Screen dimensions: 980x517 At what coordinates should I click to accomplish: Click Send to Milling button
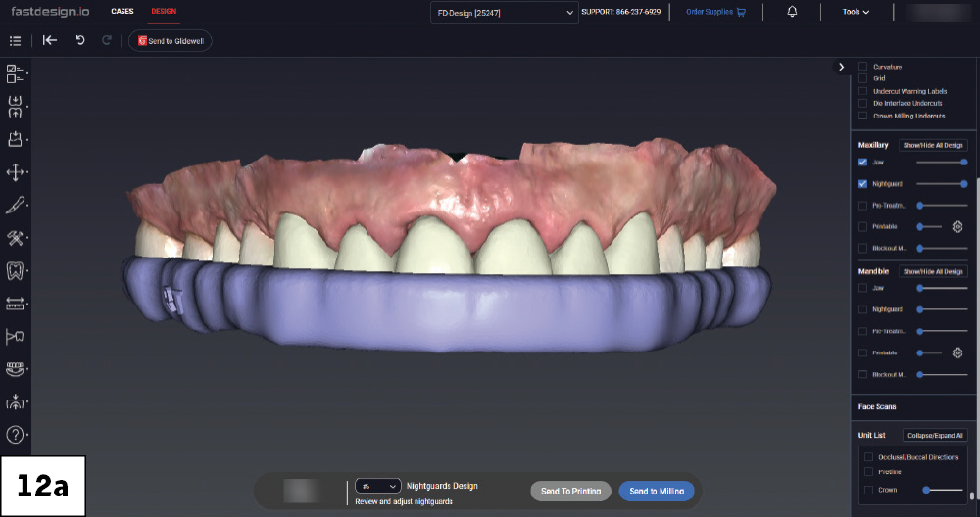pyautogui.click(x=657, y=491)
